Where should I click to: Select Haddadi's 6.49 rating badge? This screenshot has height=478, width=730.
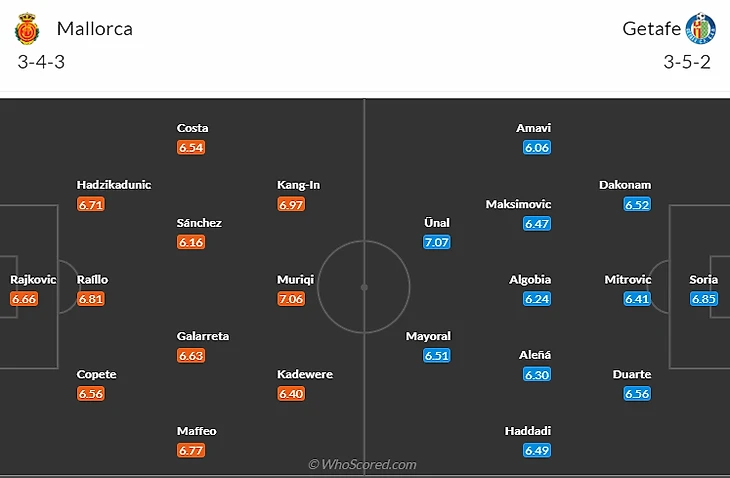point(537,450)
